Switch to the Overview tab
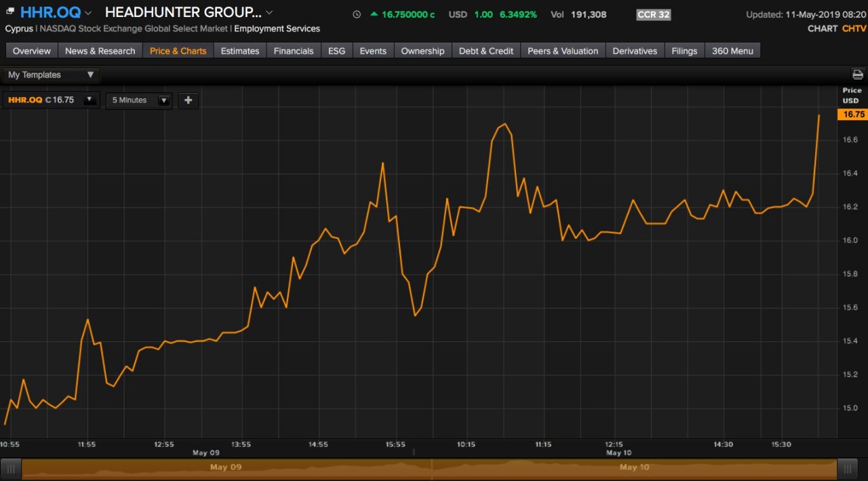The height and width of the screenshot is (481, 868). (32, 51)
